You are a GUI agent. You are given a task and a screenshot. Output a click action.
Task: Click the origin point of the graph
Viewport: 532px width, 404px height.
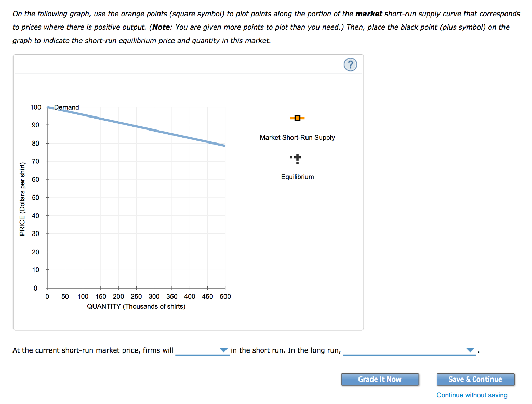click(x=47, y=288)
